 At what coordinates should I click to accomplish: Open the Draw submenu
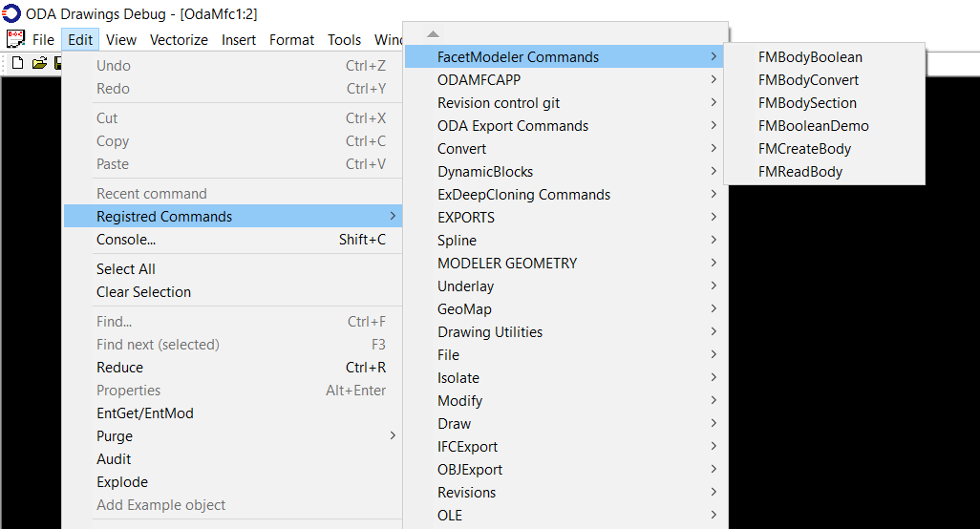coord(564,423)
